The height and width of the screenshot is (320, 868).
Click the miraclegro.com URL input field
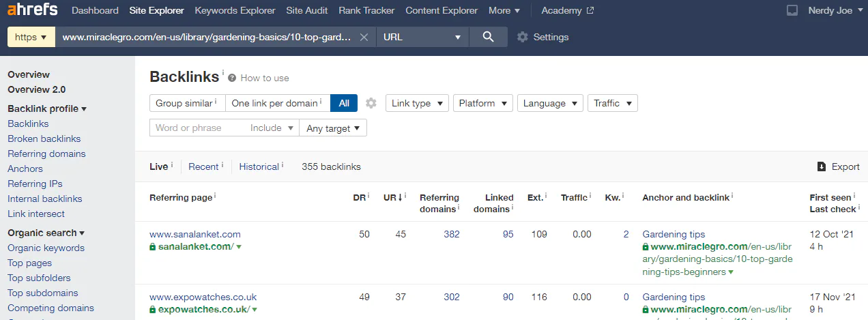click(207, 37)
